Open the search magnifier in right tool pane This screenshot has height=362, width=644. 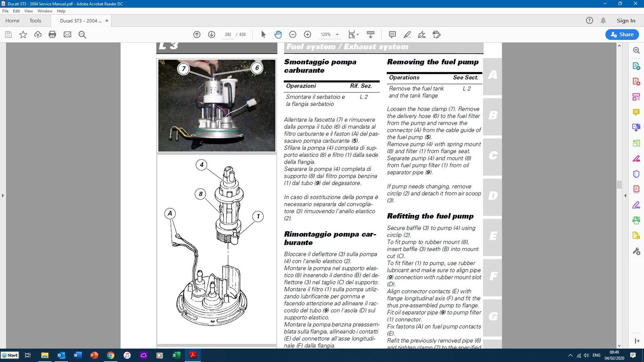point(636,50)
